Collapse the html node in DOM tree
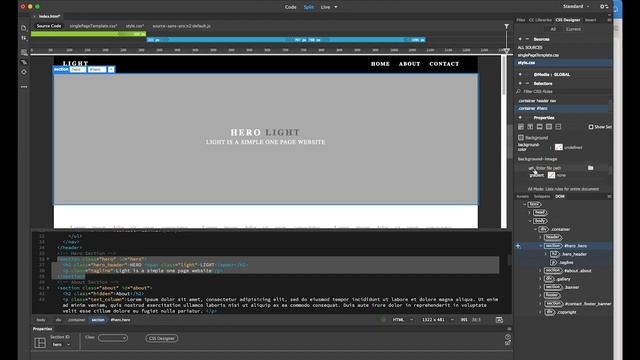 [x=524, y=204]
